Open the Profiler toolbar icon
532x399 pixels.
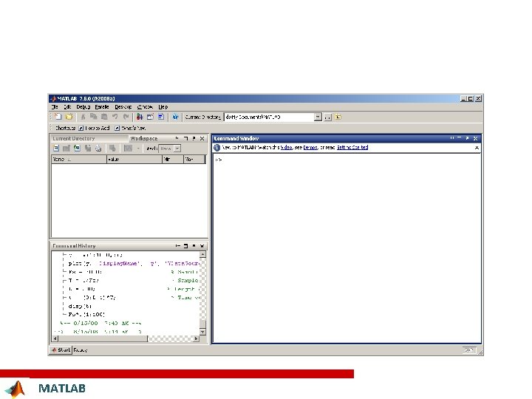point(161,117)
